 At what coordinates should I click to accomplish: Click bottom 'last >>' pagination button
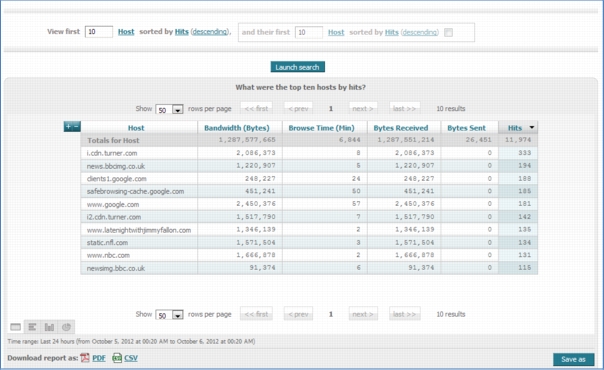pos(404,314)
